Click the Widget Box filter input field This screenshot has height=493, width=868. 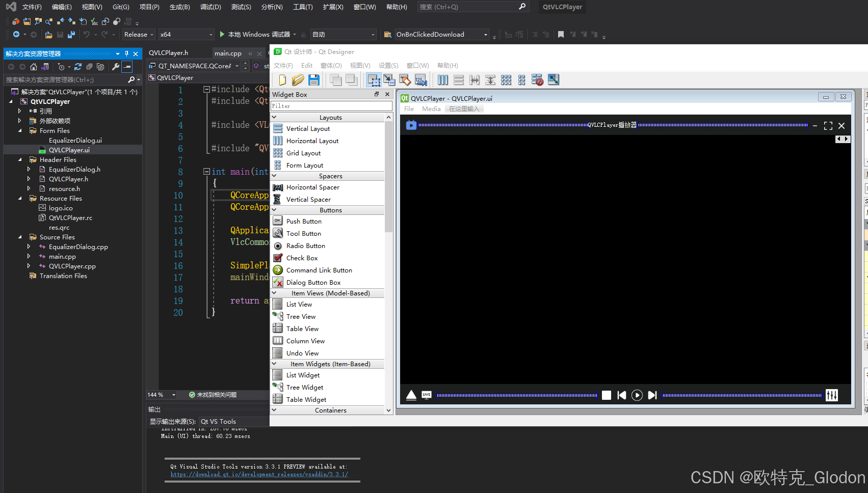tap(331, 106)
